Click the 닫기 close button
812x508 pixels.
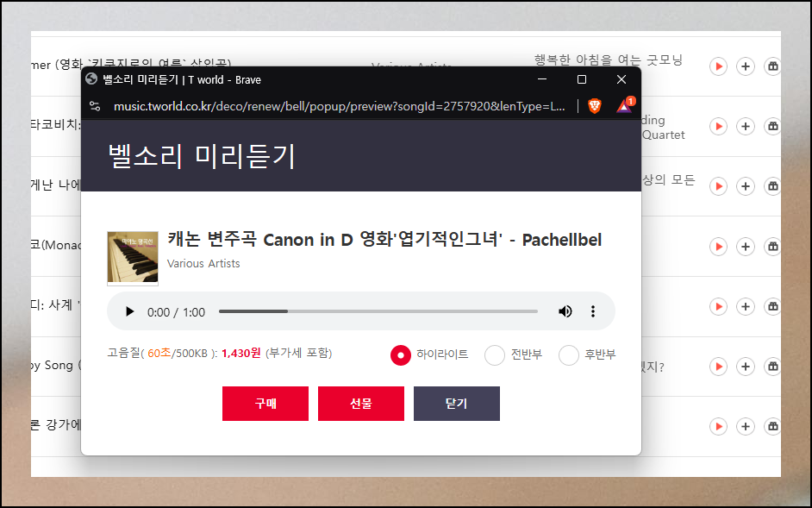457,404
